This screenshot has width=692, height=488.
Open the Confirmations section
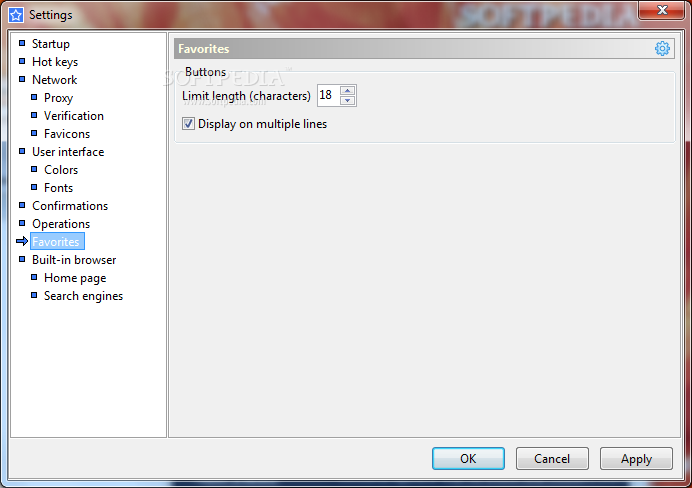[x=70, y=206]
